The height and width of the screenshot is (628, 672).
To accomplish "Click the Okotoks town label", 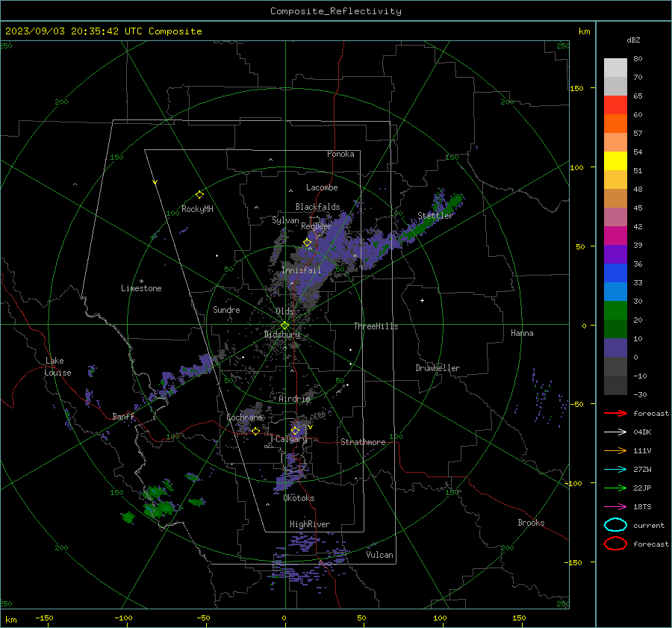I will 299,498.
